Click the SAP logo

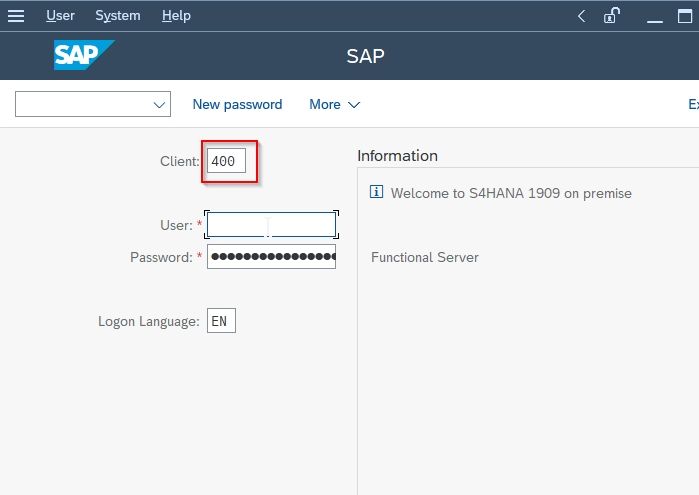click(x=83, y=55)
